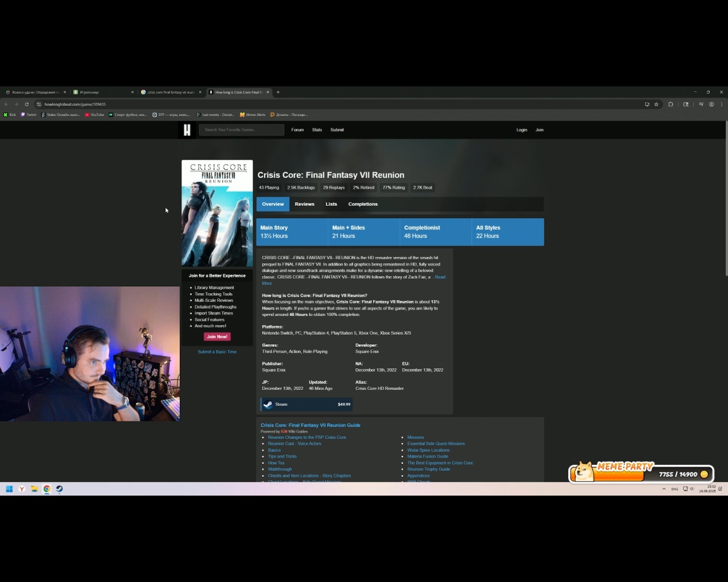Open Crisis Core Reunion Guide heading link
This screenshot has width=728, height=582.
(311, 425)
